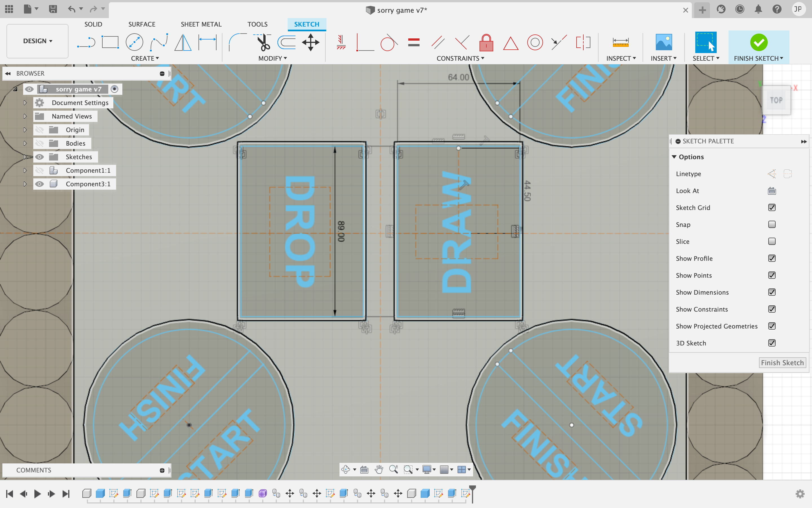The height and width of the screenshot is (508, 812).
Task: Play the timeline forward
Action: click(37, 494)
